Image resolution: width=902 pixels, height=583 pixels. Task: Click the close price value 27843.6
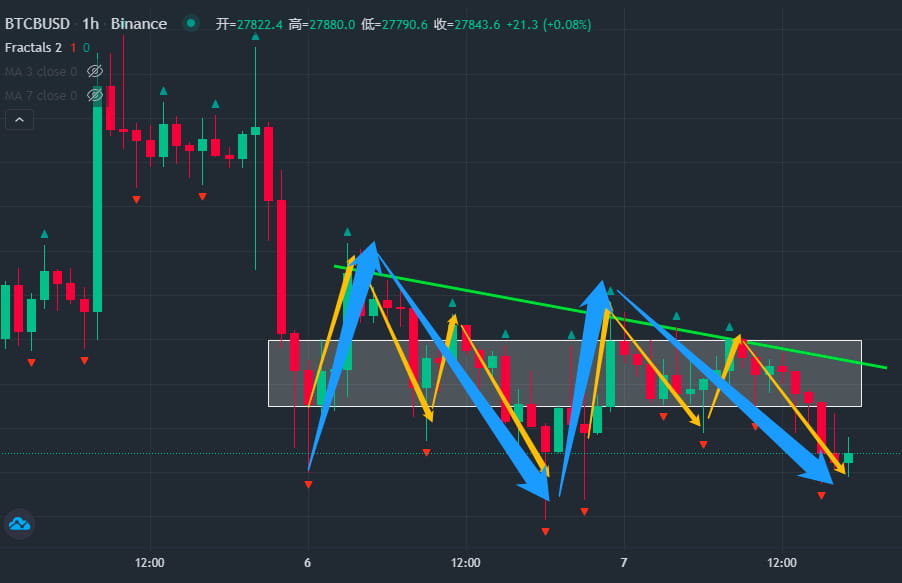pos(477,24)
